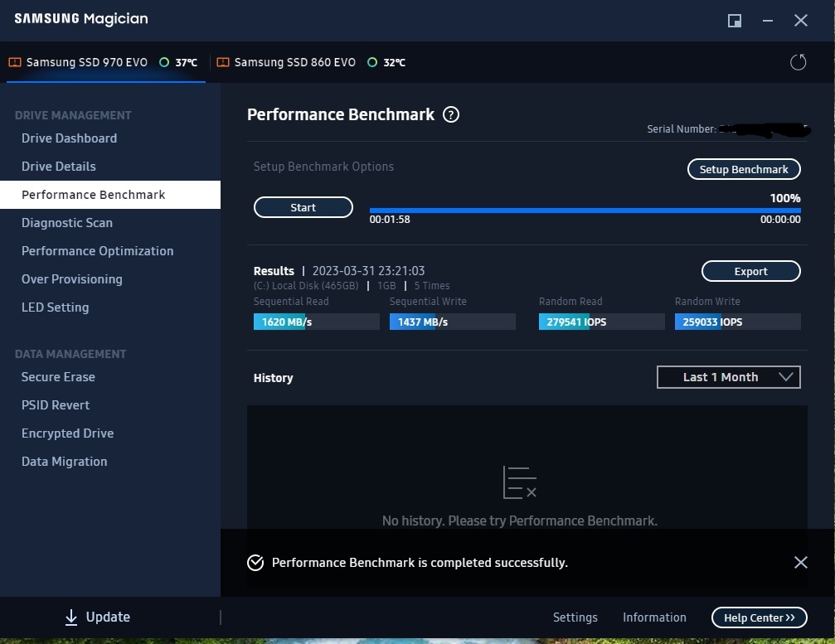Click the Sequential Read 1620 MB/s bar
This screenshot has width=835, height=644.
316,322
